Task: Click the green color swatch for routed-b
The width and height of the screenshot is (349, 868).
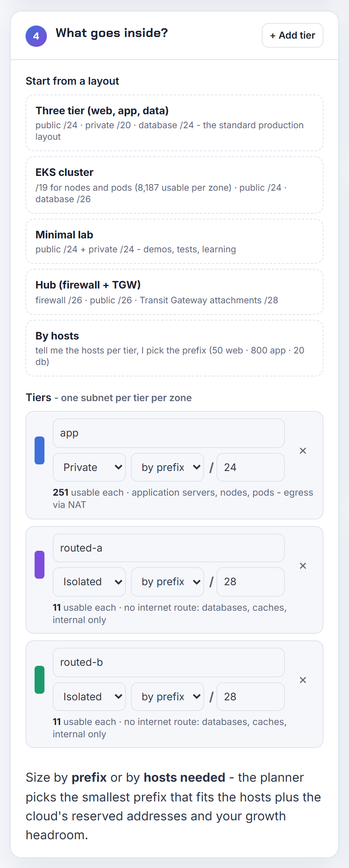Action: (40, 680)
